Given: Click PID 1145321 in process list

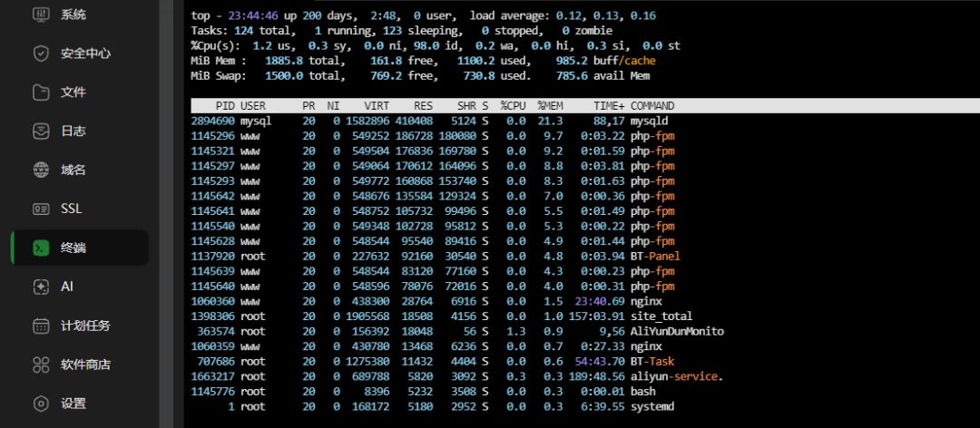Looking at the screenshot, I should pos(213,151).
